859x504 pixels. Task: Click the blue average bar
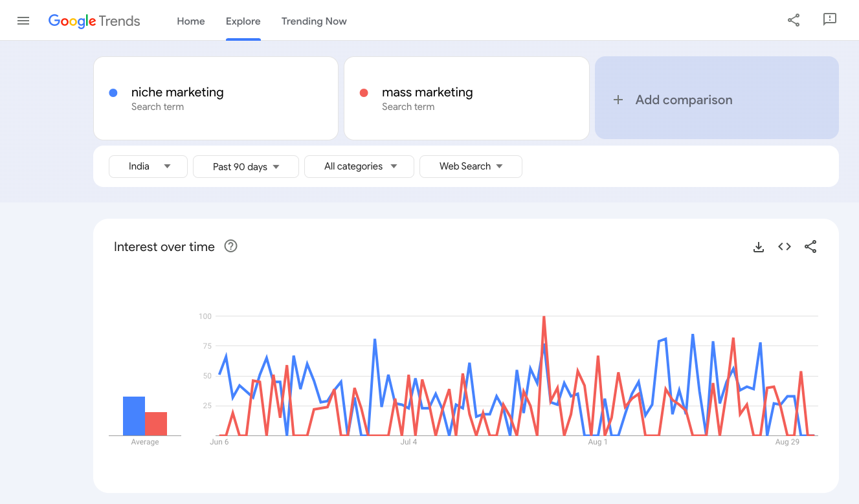[x=134, y=416]
